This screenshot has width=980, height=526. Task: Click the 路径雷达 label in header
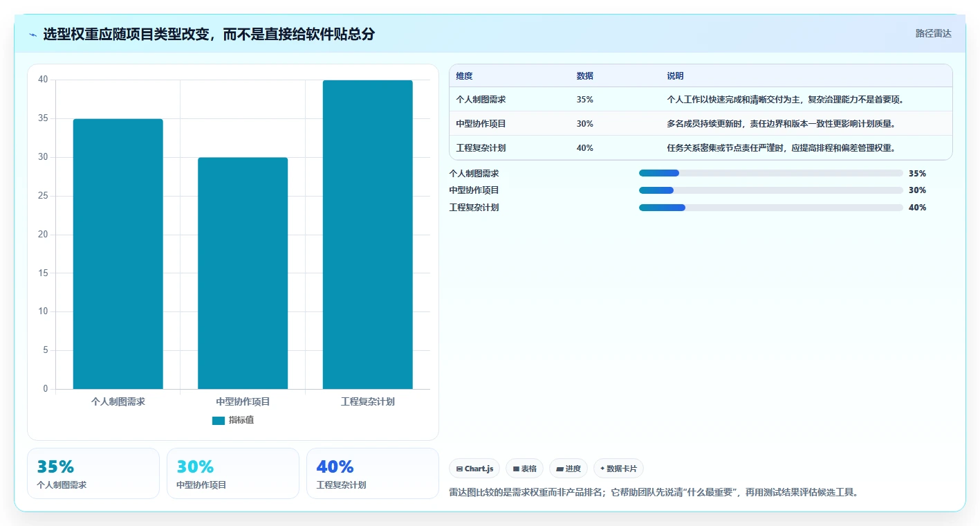pyautogui.click(x=933, y=33)
